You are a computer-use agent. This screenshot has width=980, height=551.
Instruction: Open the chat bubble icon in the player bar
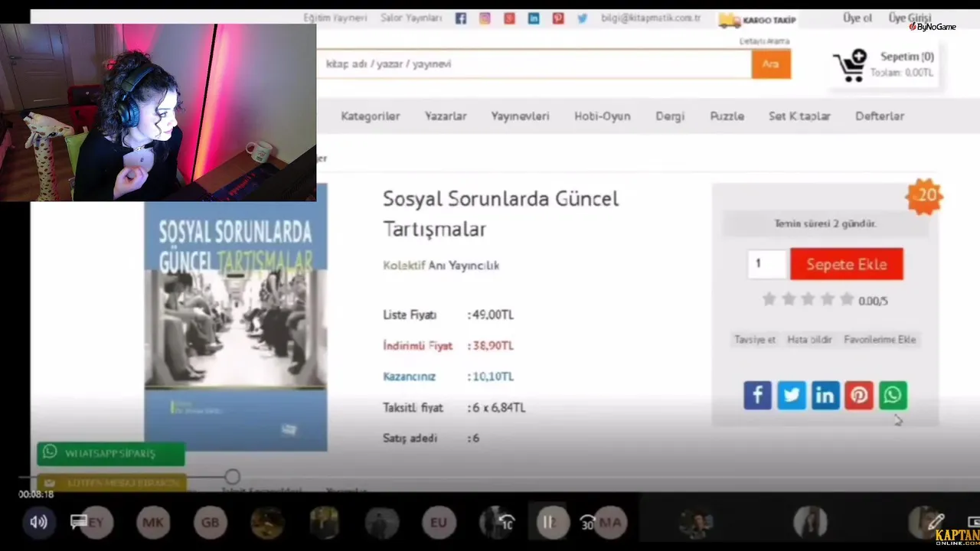[78, 521]
